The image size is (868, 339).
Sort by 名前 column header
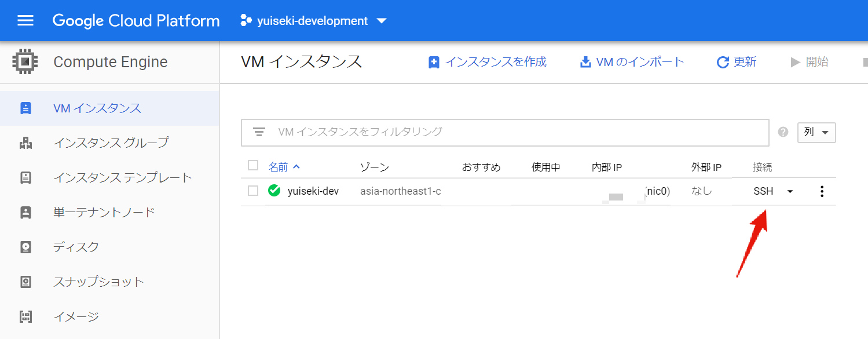coord(284,167)
